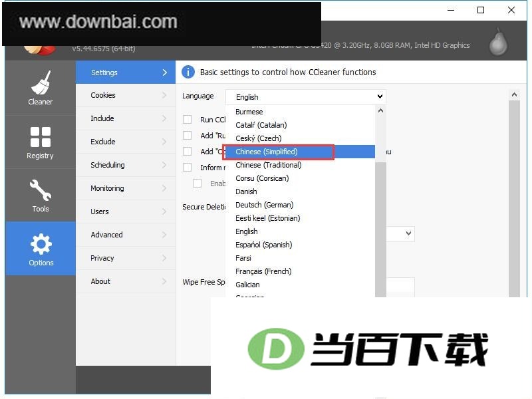Choose Burmese from language list

coord(301,112)
